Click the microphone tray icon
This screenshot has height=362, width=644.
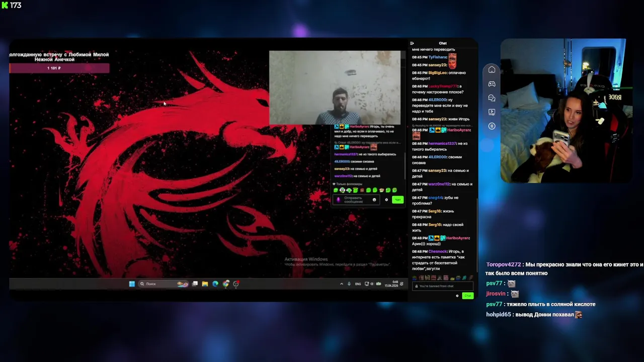click(x=349, y=284)
